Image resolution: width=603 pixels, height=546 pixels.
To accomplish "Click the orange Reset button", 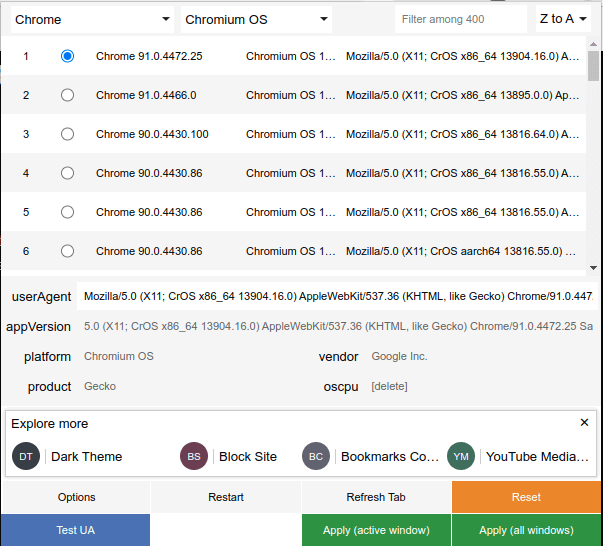I will point(526,497).
